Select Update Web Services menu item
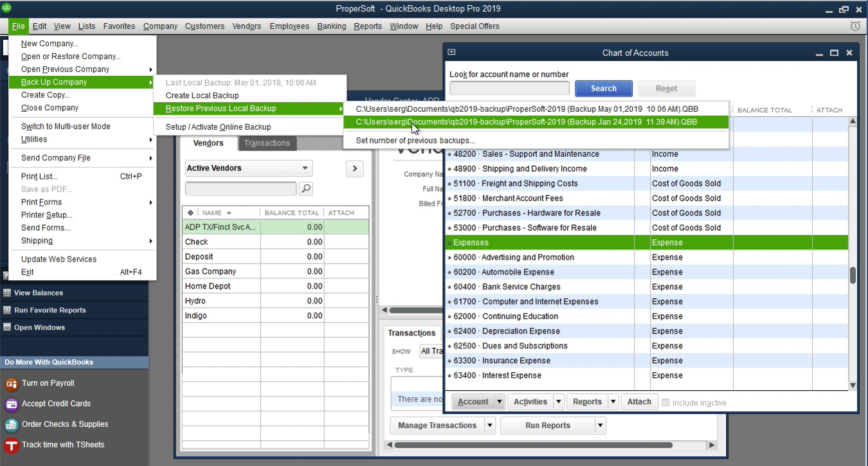868x466 pixels. [x=59, y=260]
